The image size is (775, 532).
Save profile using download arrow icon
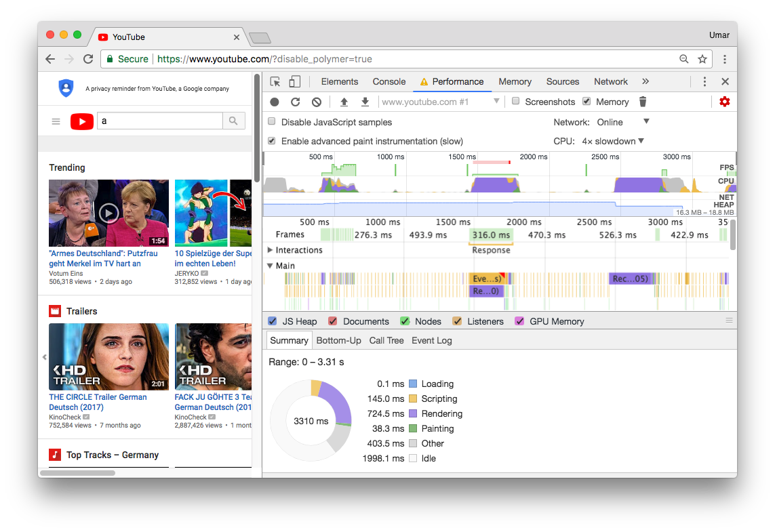pyautogui.click(x=365, y=102)
